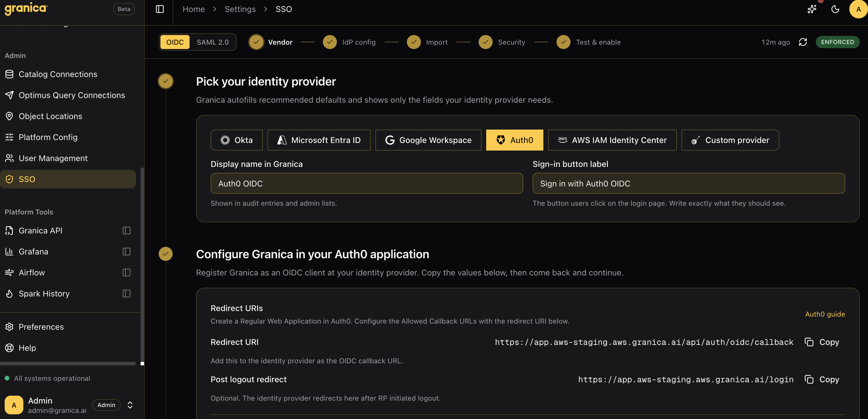Image resolution: width=868 pixels, height=419 pixels.
Task: Refresh SSO status icon
Action: pyautogui.click(x=803, y=42)
